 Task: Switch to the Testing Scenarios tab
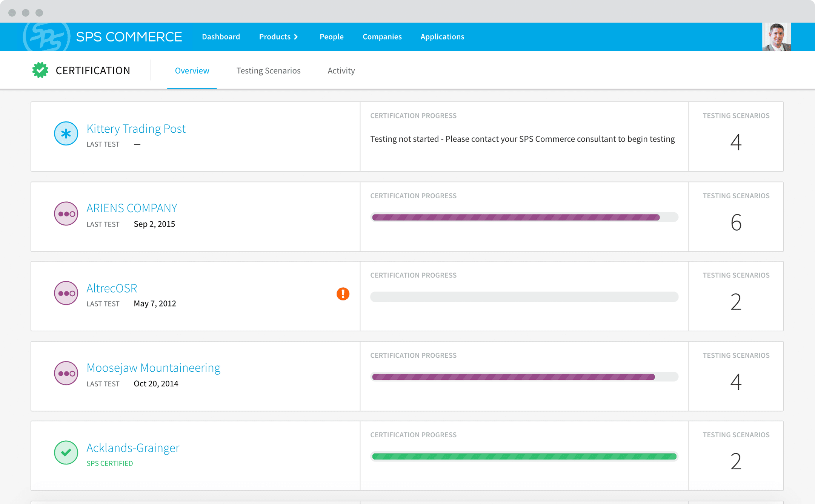268,70
